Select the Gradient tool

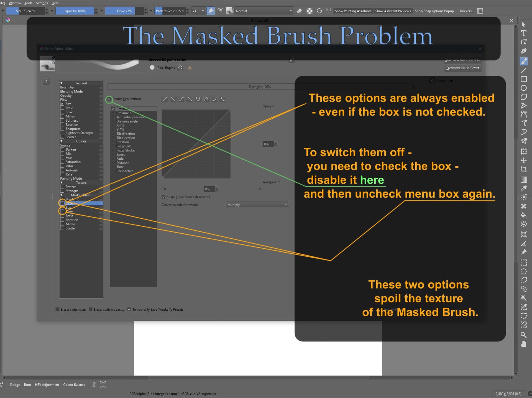coord(523,180)
